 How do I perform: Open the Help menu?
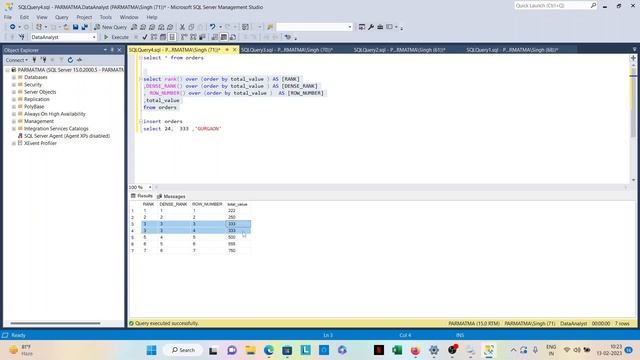pos(152,17)
